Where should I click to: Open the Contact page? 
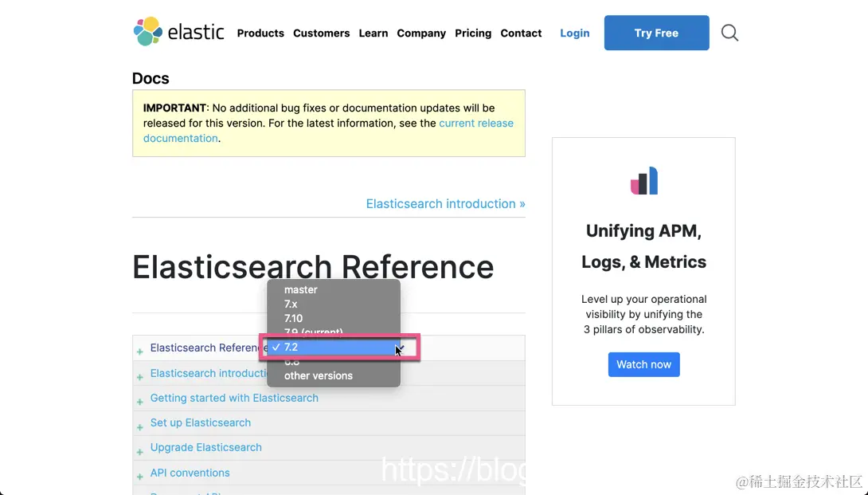point(521,33)
